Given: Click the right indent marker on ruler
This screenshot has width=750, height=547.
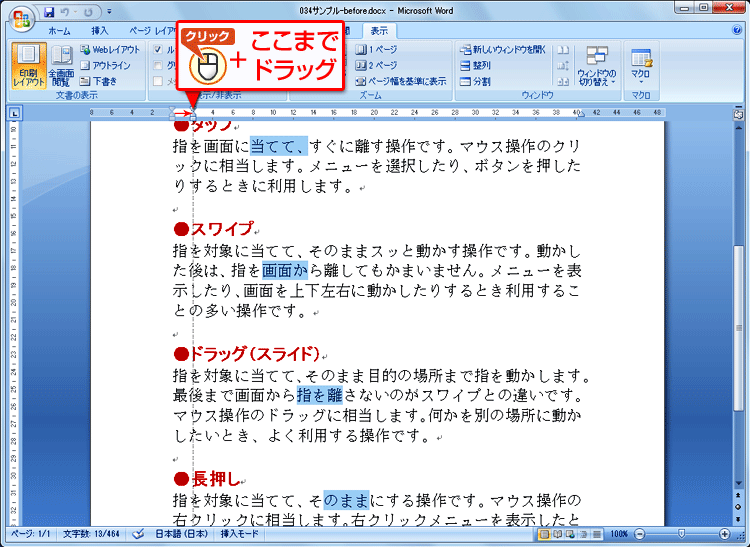Looking at the screenshot, I should (x=580, y=115).
